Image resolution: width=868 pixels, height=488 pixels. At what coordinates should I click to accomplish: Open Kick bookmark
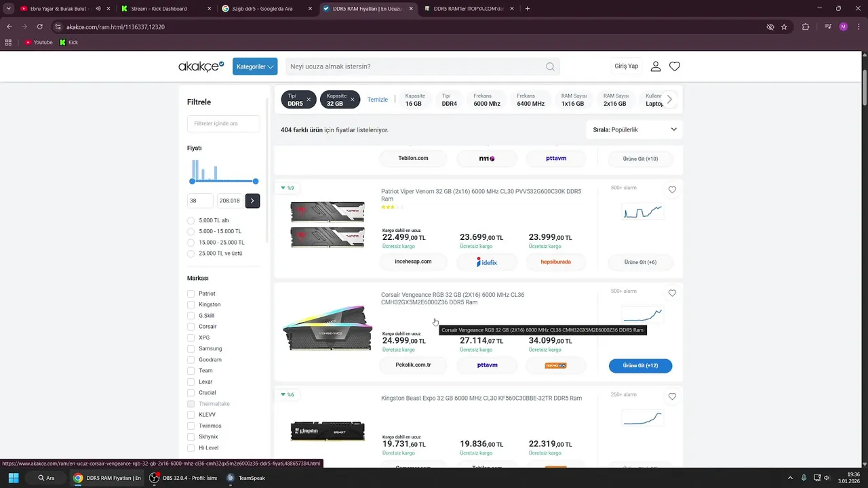(x=68, y=42)
